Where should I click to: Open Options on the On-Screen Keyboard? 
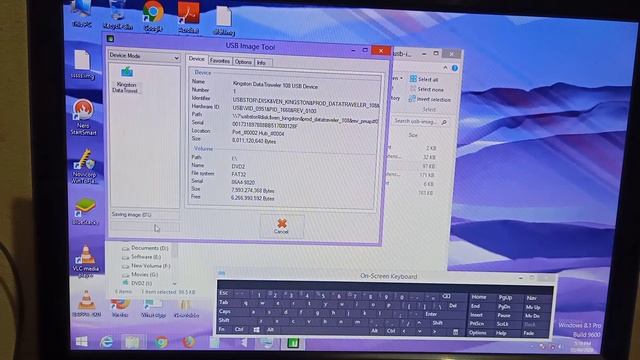(478, 333)
